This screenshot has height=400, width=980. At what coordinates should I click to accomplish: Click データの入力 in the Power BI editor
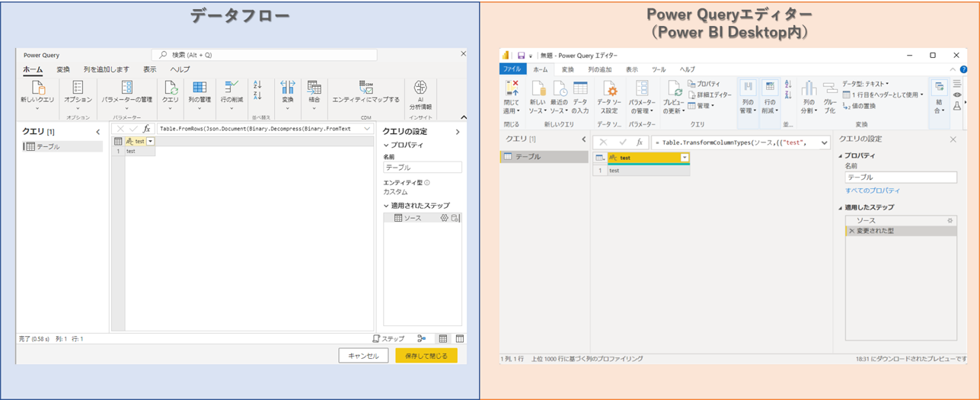[580, 98]
